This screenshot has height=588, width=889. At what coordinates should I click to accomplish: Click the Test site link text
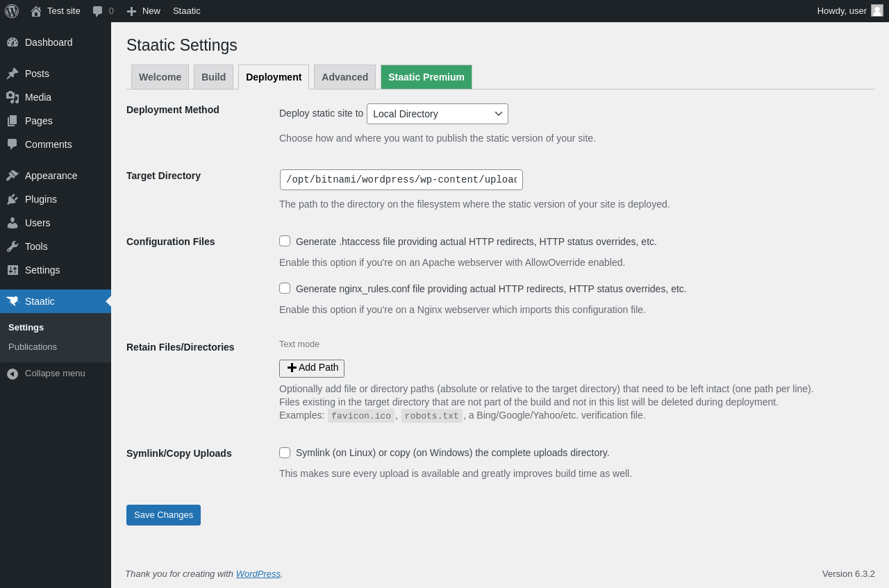pos(64,11)
